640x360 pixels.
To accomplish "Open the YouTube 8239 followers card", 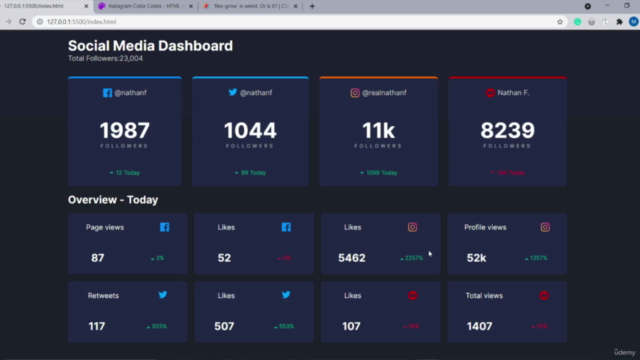I will pyautogui.click(x=507, y=131).
